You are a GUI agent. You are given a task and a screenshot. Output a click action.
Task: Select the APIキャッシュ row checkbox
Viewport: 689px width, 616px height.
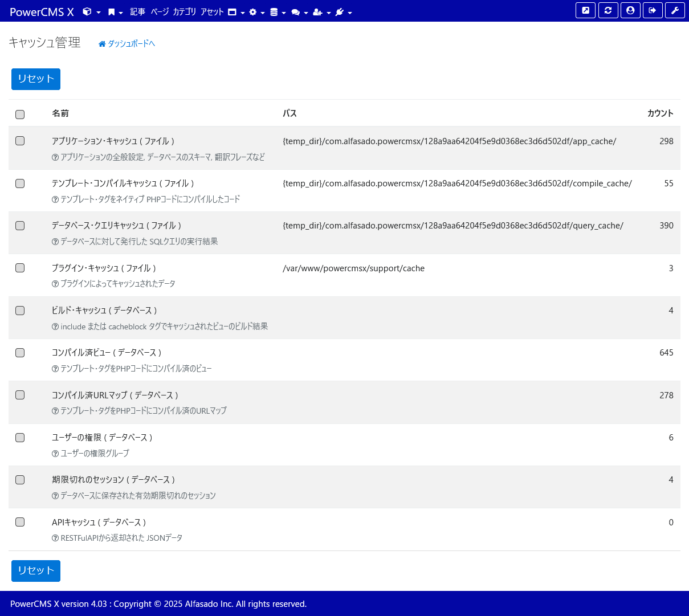pos(20,522)
